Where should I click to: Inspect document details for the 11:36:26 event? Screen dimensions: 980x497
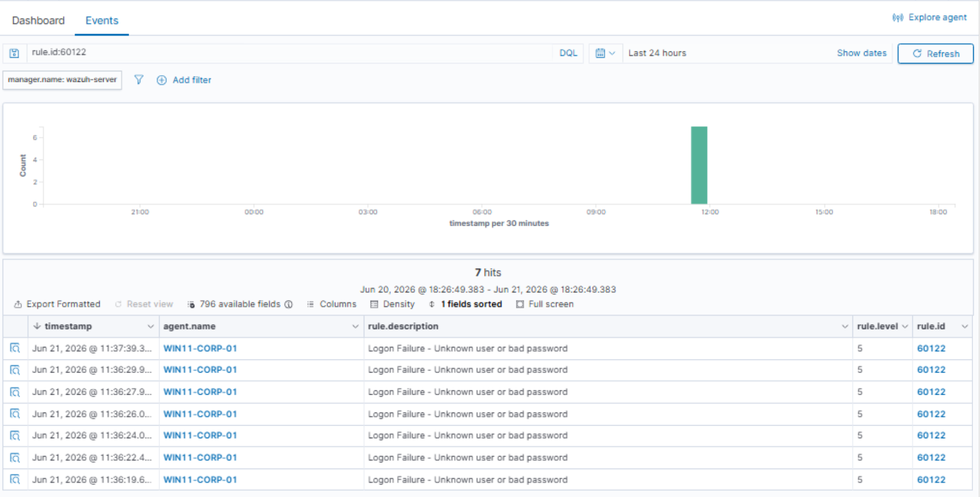tap(15, 414)
